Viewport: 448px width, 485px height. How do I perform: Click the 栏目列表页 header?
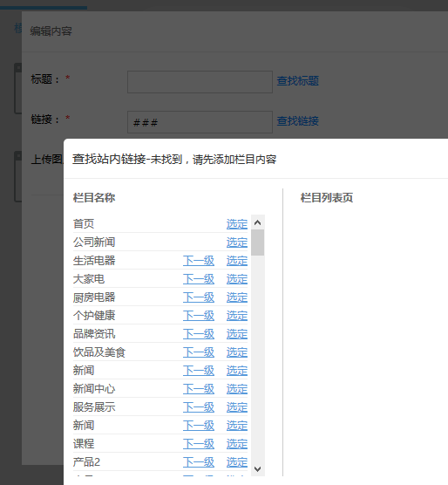click(327, 198)
